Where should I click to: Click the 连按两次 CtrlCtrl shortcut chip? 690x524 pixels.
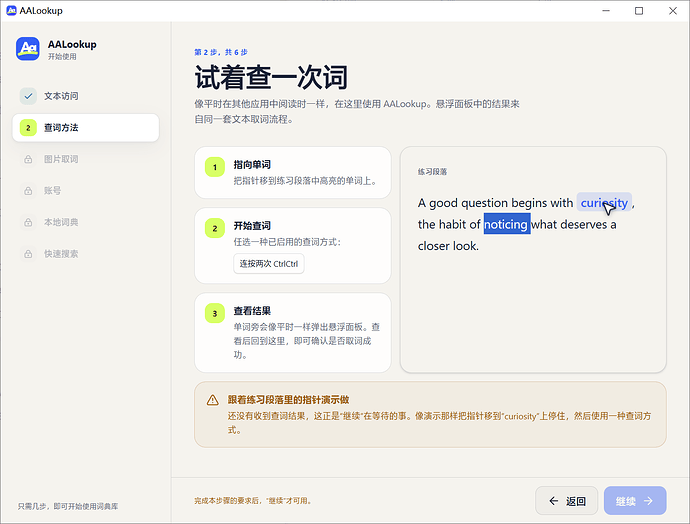269,264
